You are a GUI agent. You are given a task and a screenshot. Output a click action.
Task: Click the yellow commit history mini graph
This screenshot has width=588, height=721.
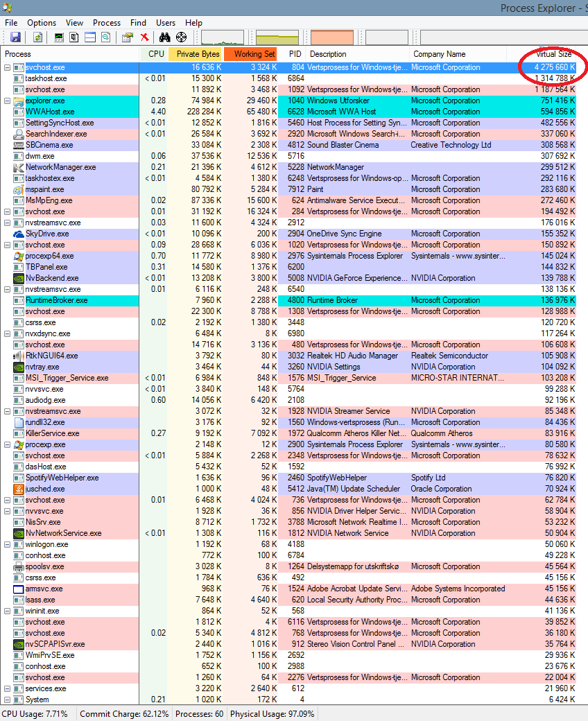[x=277, y=37]
